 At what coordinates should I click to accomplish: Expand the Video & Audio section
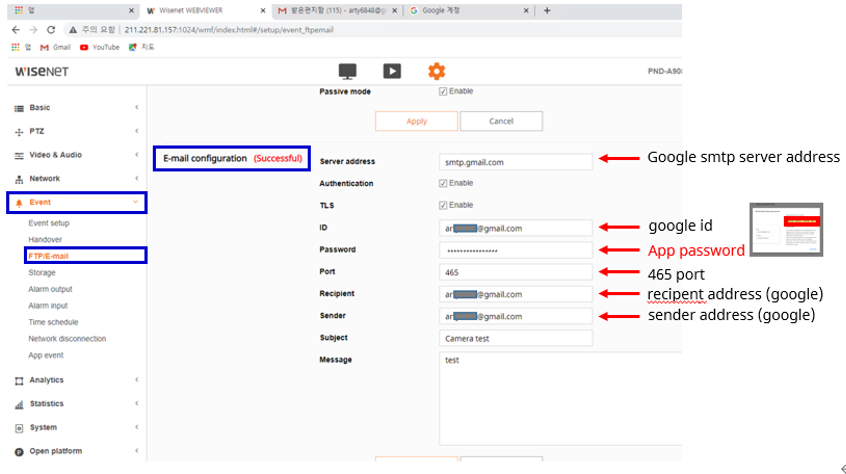[76, 155]
